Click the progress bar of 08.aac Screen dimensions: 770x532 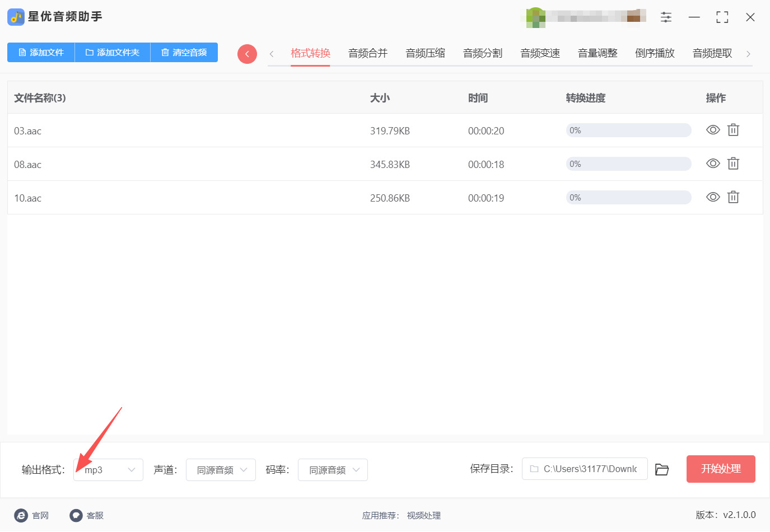point(628,164)
